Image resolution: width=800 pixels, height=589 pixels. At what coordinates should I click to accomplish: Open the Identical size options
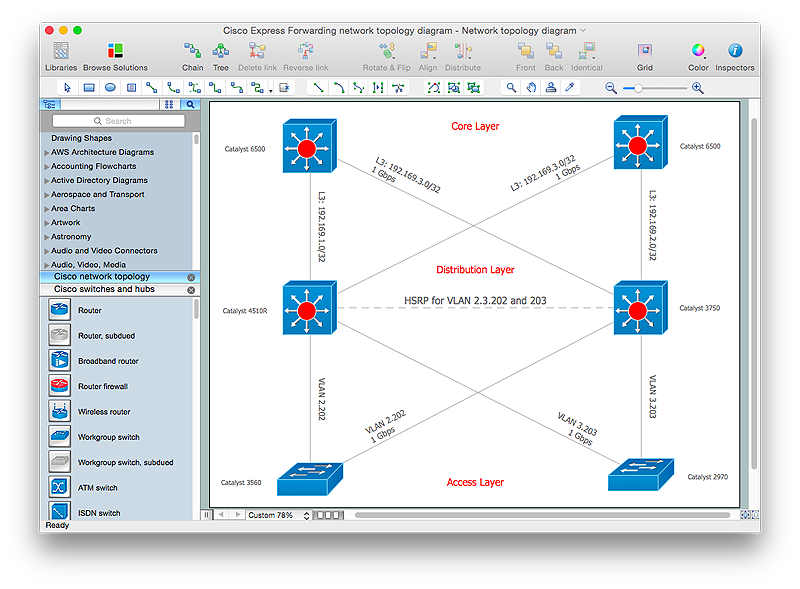[x=587, y=57]
